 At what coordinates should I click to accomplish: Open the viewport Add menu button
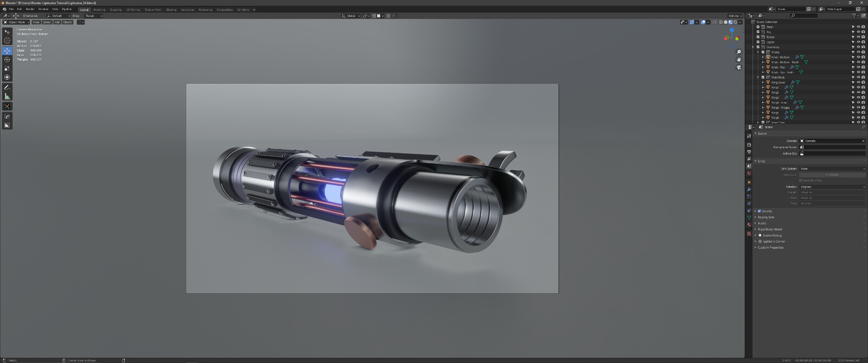(x=57, y=22)
